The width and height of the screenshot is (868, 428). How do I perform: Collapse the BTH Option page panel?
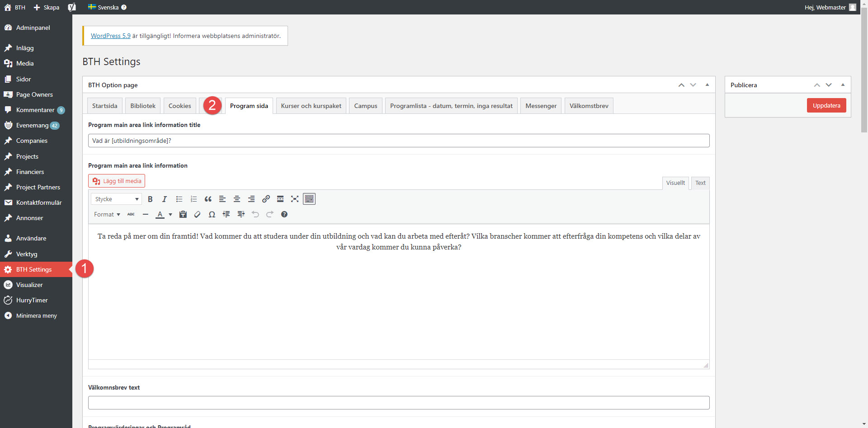pos(707,85)
